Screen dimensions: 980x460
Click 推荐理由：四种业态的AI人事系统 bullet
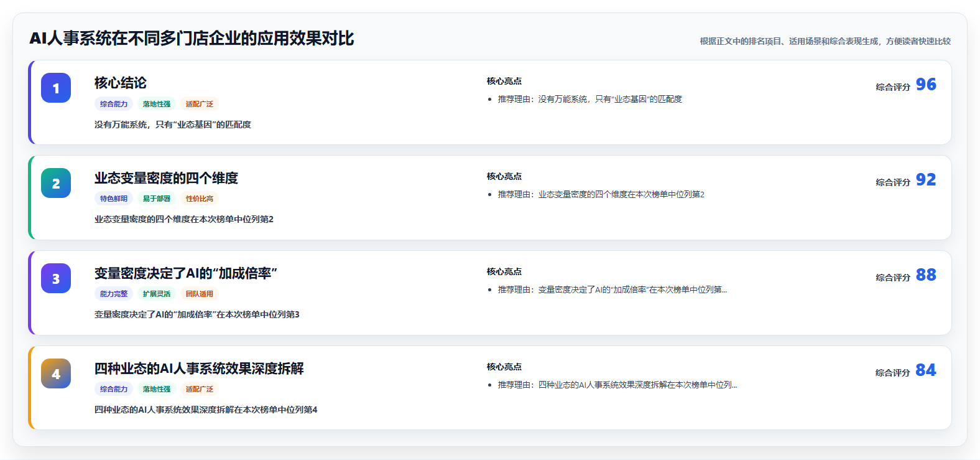tap(617, 385)
